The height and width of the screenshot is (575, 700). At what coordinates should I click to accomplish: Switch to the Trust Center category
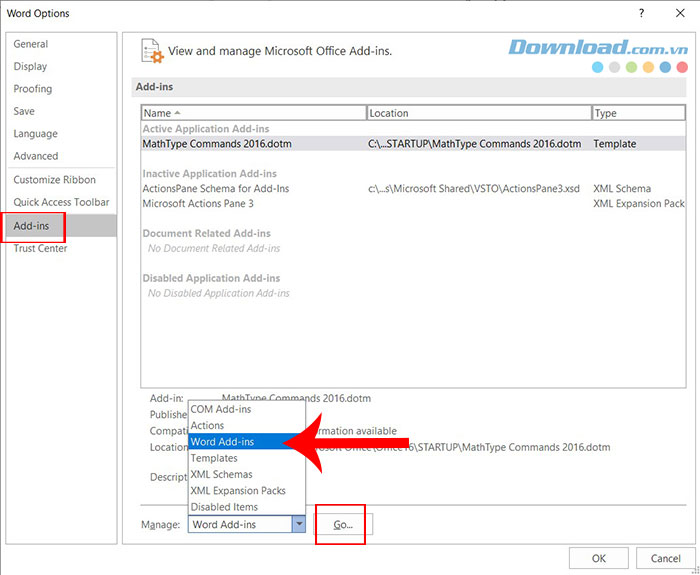tap(40, 248)
